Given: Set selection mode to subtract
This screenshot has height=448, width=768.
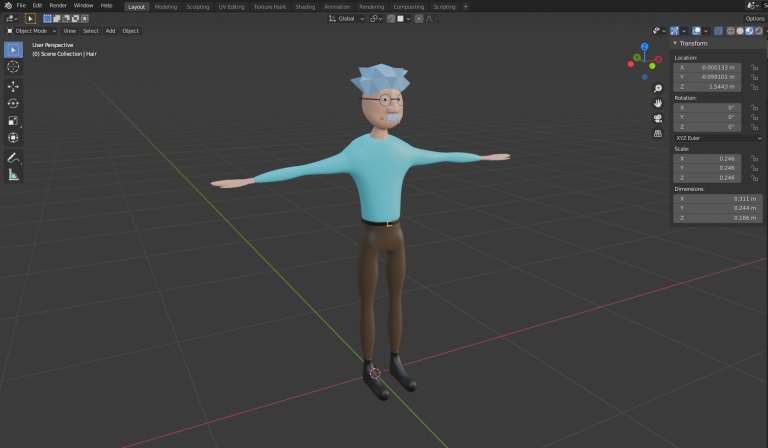Looking at the screenshot, I should 66,19.
